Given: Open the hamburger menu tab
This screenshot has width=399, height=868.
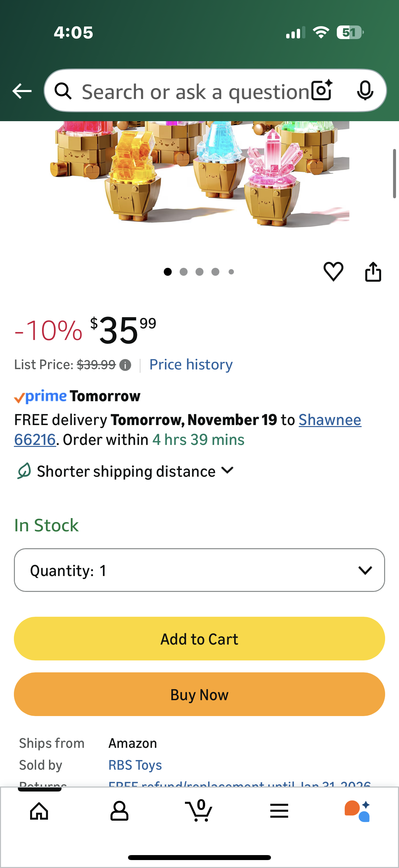Looking at the screenshot, I should (x=279, y=810).
